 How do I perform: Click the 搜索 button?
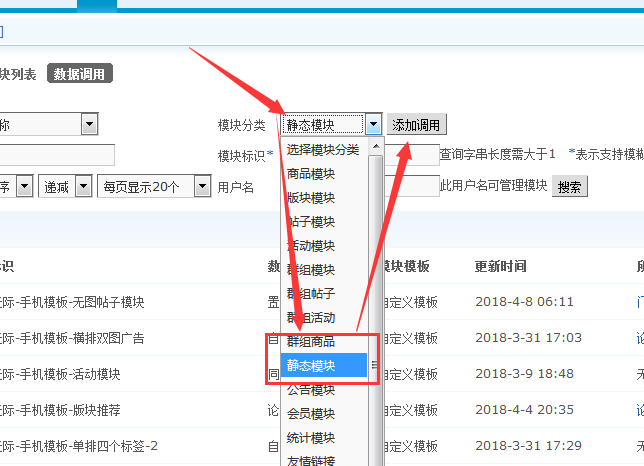569,187
